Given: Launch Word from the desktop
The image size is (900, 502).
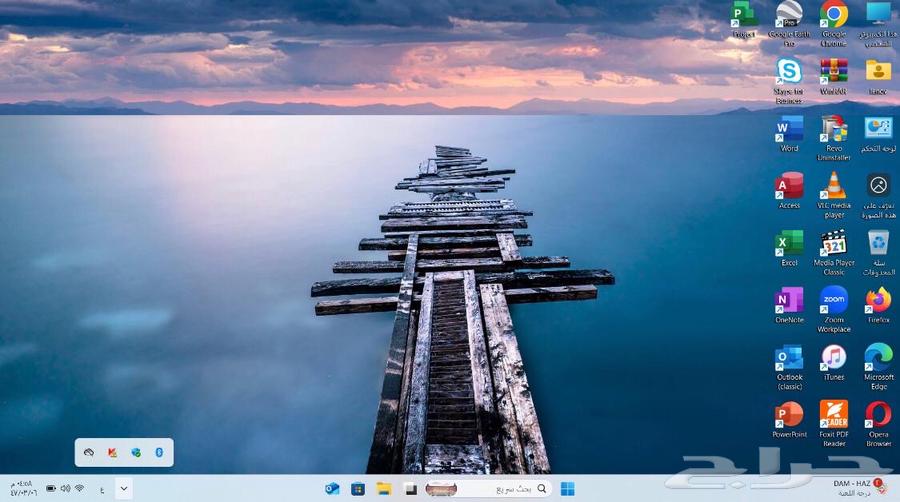Looking at the screenshot, I should [x=789, y=134].
